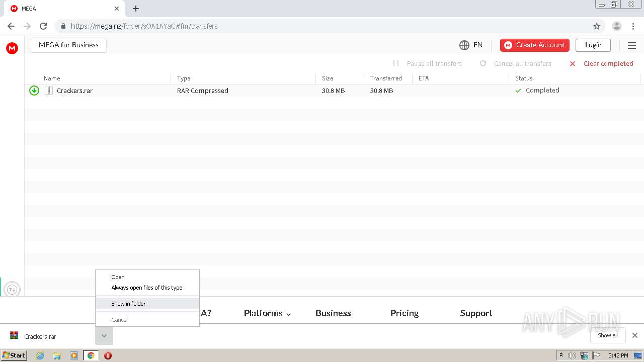Reload the page
Screen dimensions: 644x362
43,26
